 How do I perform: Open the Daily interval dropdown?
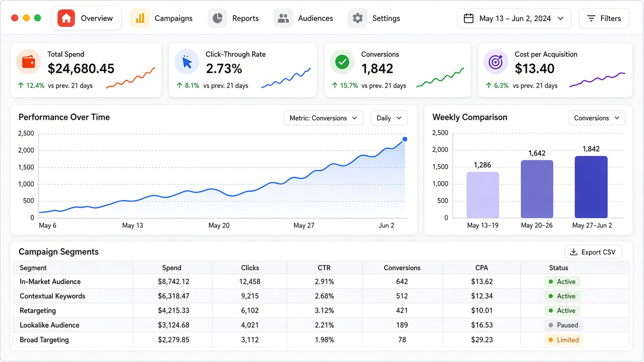pos(389,118)
